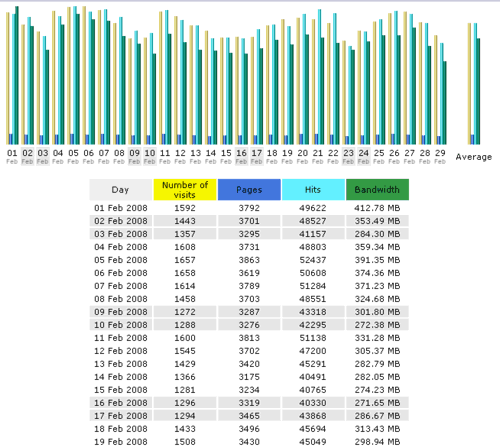This screenshot has height=448, width=500.
Task: Select the '11 Feb 2008' row label
Action: (x=121, y=338)
